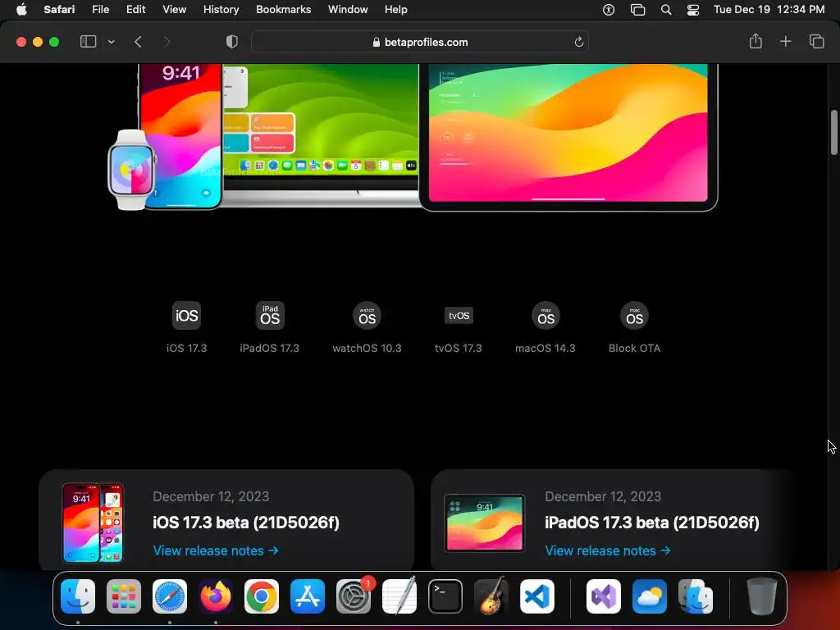Viewport: 840px width, 630px height.
Task: Open the iPadOS 17.3 beta (21D5026f) title
Action: 652,523
